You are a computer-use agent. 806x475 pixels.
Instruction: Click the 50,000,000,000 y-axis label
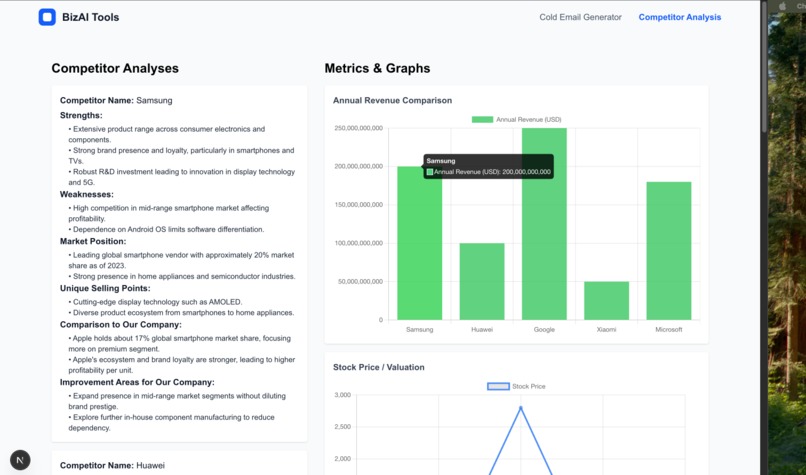click(360, 281)
